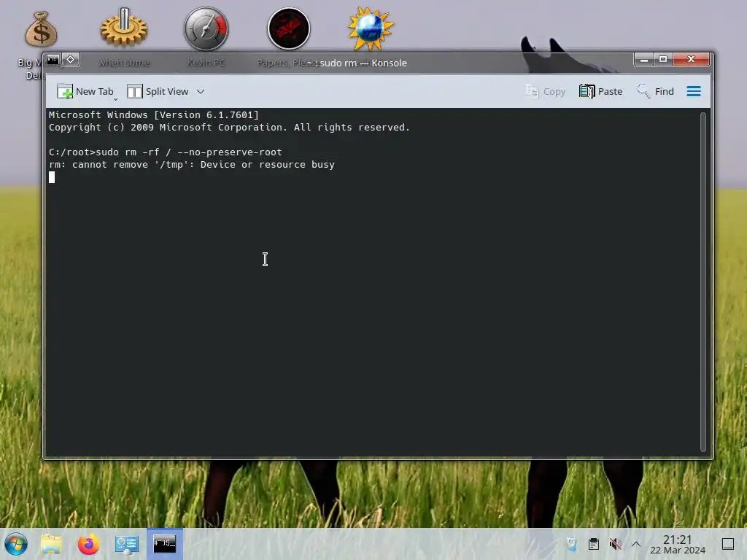Click the recycle bin tray icon
Image resolution: width=747 pixels, height=560 pixels.
point(572,544)
